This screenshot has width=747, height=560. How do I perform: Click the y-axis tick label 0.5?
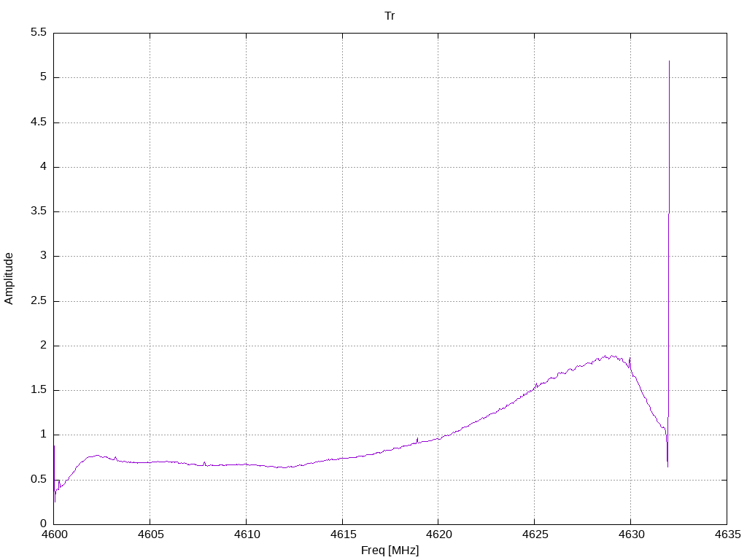coord(39,480)
